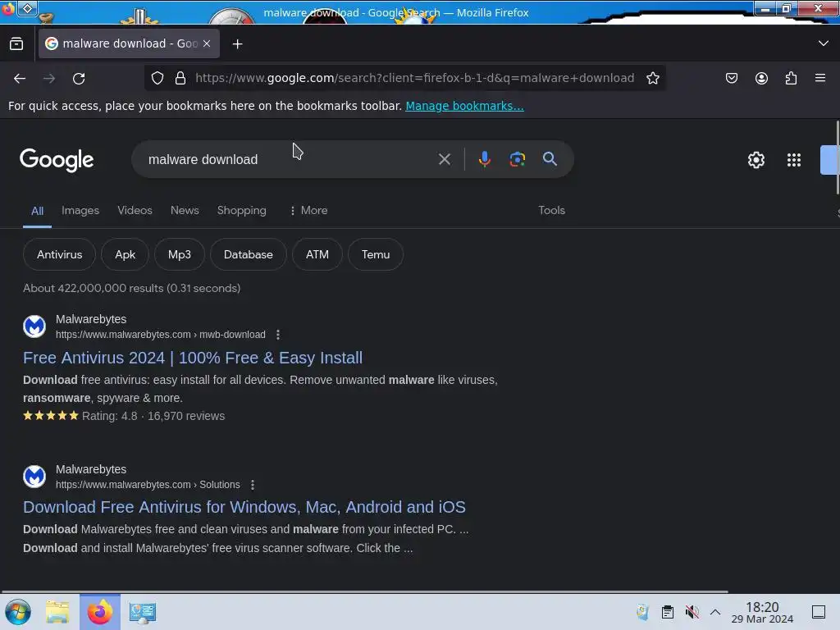The height and width of the screenshot is (630, 840).
Task: Select the malware download browser tab
Action: click(x=129, y=44)
